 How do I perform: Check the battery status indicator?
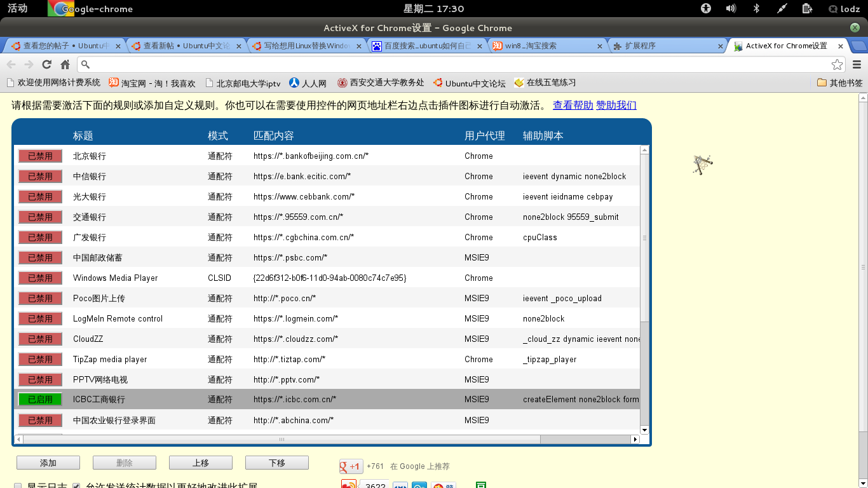tap(807, 8)
